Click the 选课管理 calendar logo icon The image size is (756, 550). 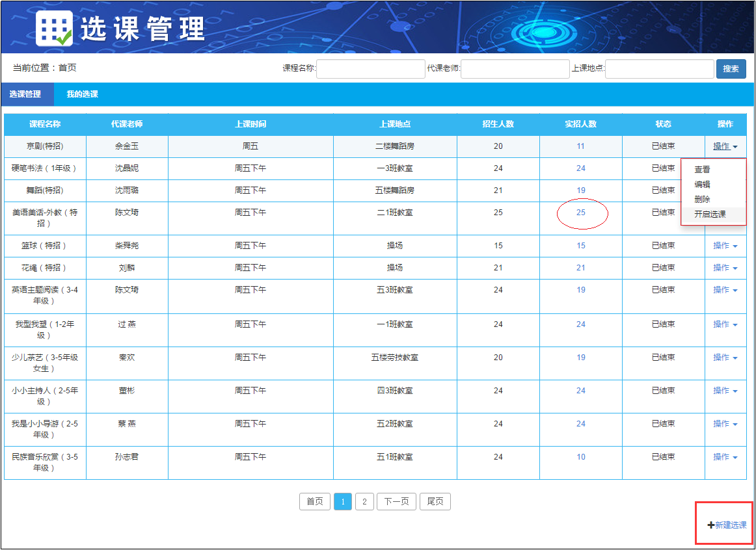pos(54,29)
